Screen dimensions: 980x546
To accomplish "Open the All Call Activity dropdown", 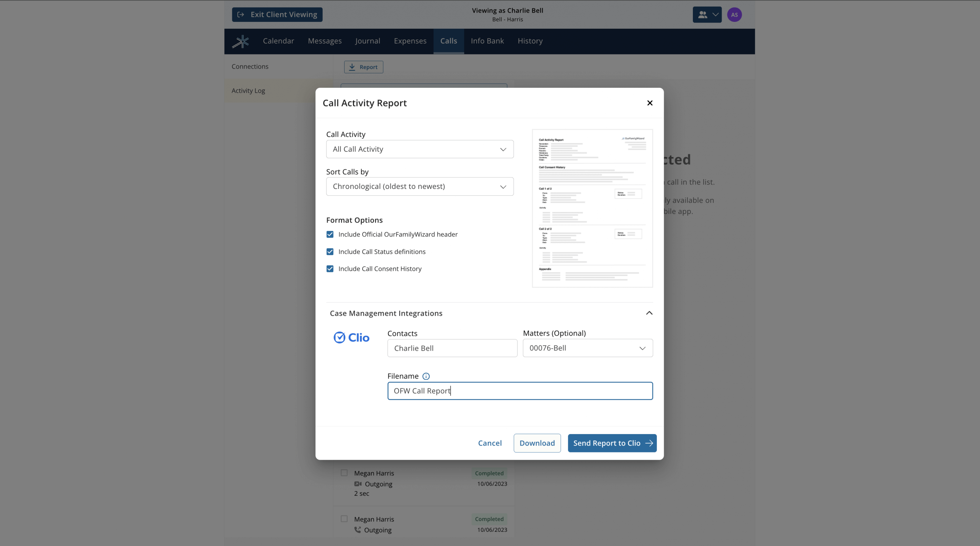I will pyautogui.click(x=420, y=149).
